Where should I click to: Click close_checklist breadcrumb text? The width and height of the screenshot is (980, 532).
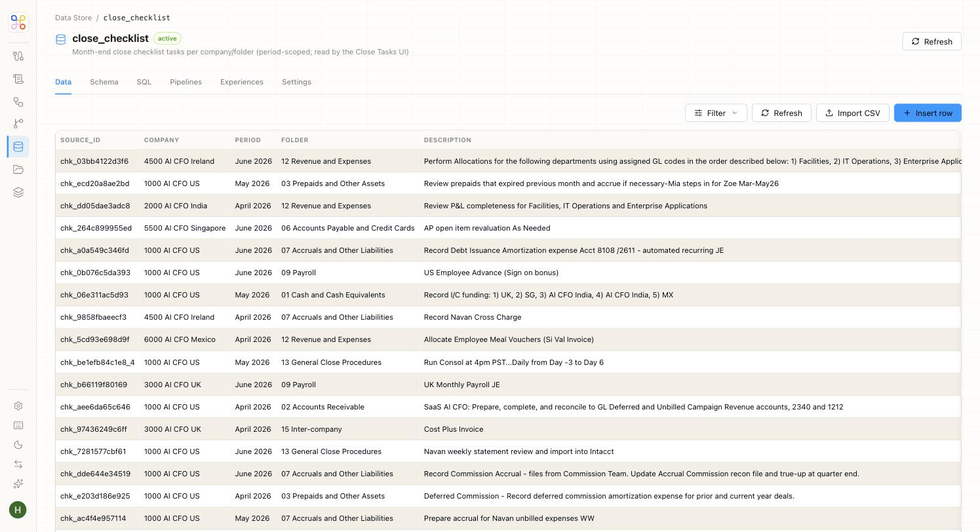pos(136,18)
